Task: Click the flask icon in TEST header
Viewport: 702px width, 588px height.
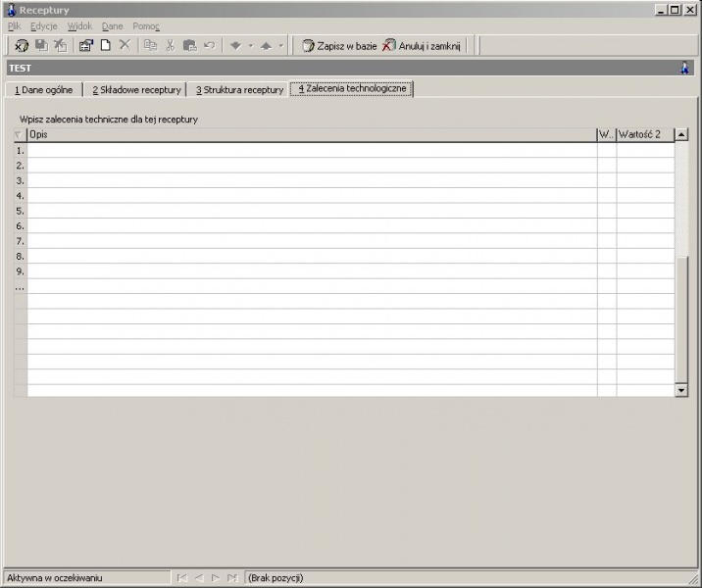Action: tap(684, 68)
